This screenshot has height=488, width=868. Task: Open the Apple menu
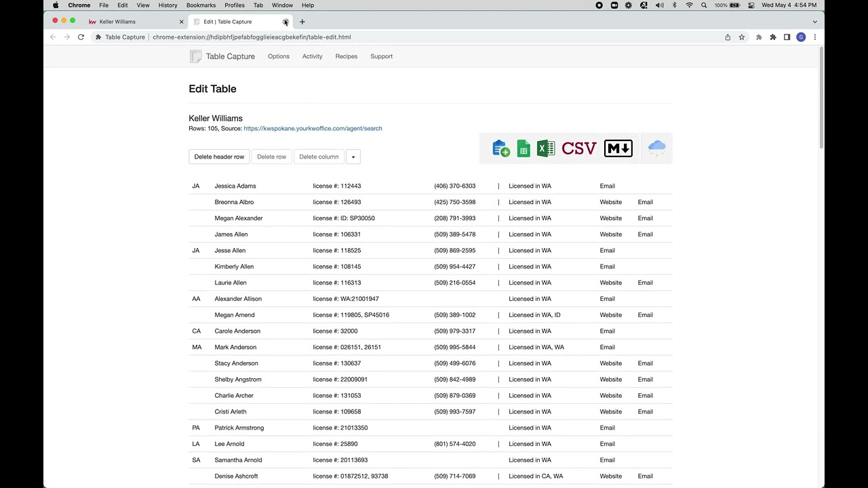pyautogui.click(x=56, y=5)
